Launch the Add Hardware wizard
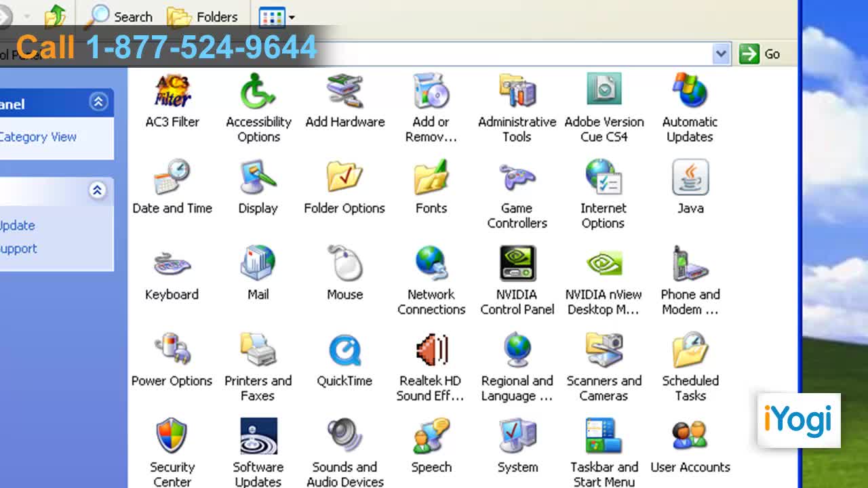This screenshot has height=488, width=868. [x=344, y=102]
